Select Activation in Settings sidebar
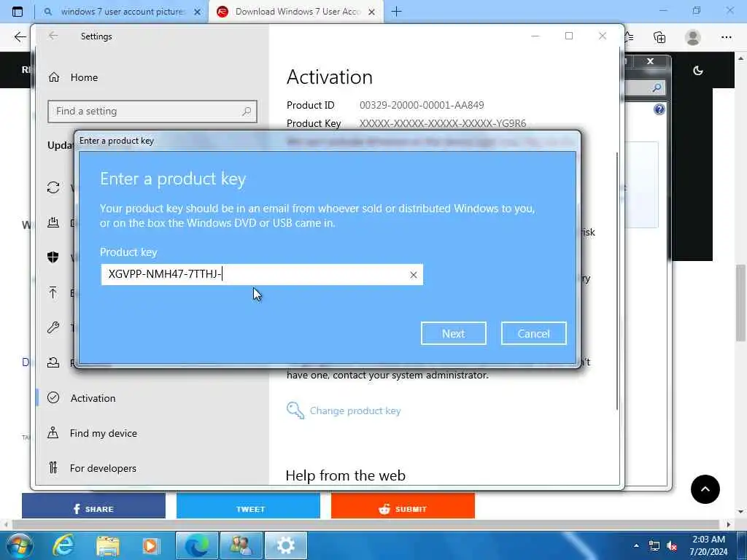Screen dimensions: 747x560 (x=93, y=398)
